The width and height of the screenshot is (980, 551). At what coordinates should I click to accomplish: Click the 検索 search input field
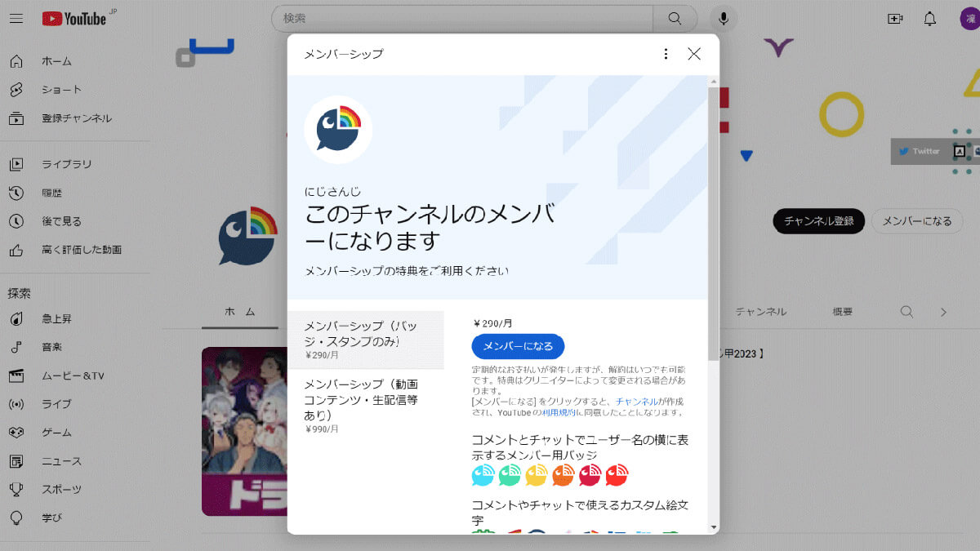pos(462,18)
